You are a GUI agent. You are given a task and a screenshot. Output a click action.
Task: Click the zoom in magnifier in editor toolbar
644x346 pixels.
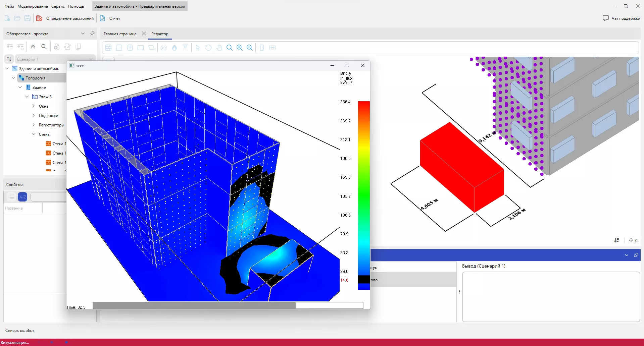240,48
